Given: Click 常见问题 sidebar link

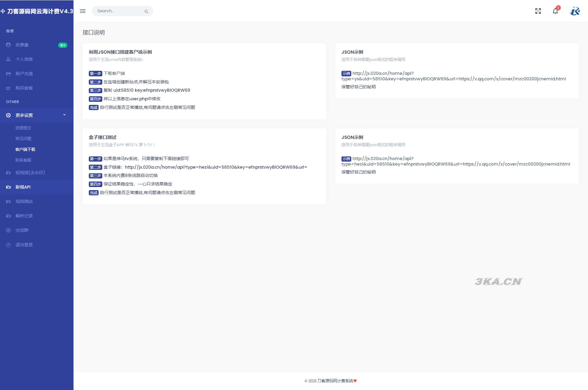Looking at the screenshot, I should pos(24,138).
